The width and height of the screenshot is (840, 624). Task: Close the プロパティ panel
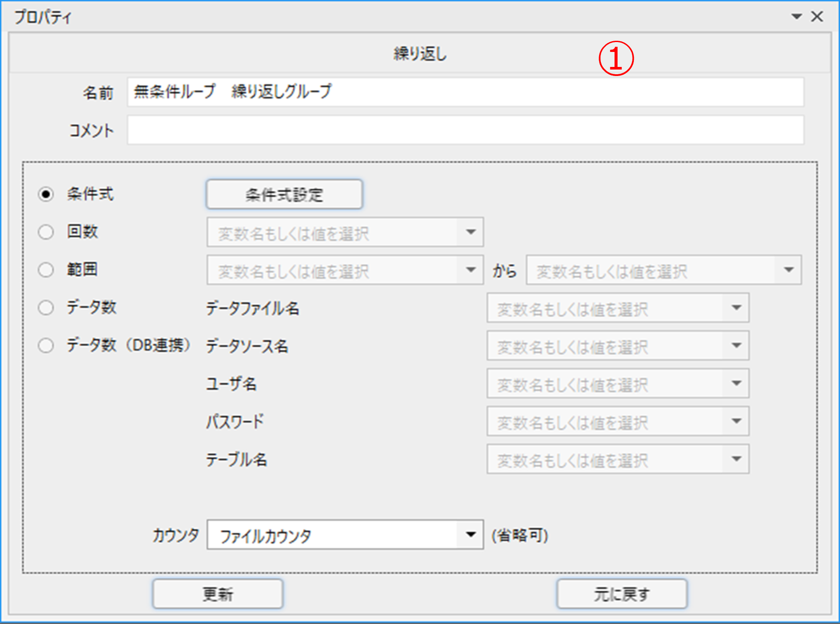[x=817, y=17]
